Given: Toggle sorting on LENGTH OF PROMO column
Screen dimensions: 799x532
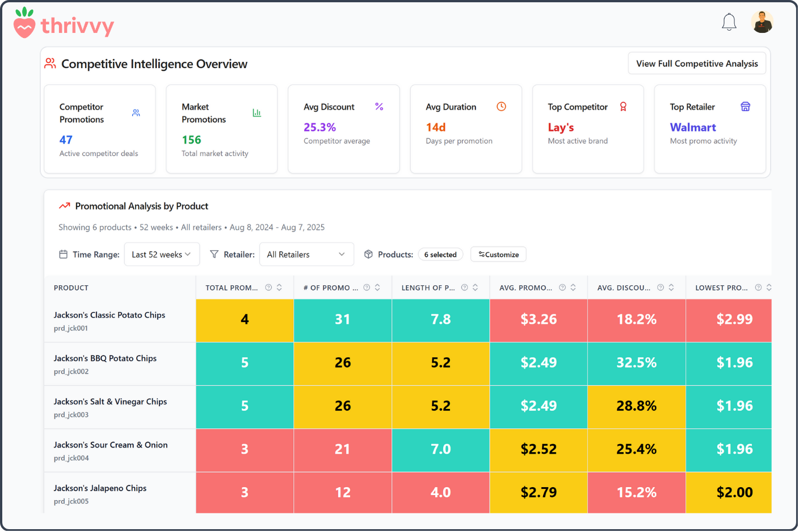Looking at the screenshot, I should (x=474, y=288).
